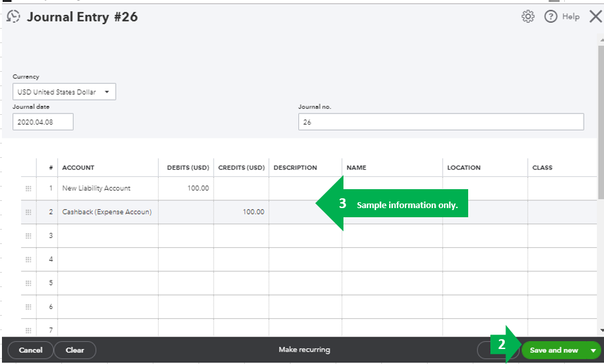
Task: Click the 100.00 credit in row 2
Action: pos(253,212)
